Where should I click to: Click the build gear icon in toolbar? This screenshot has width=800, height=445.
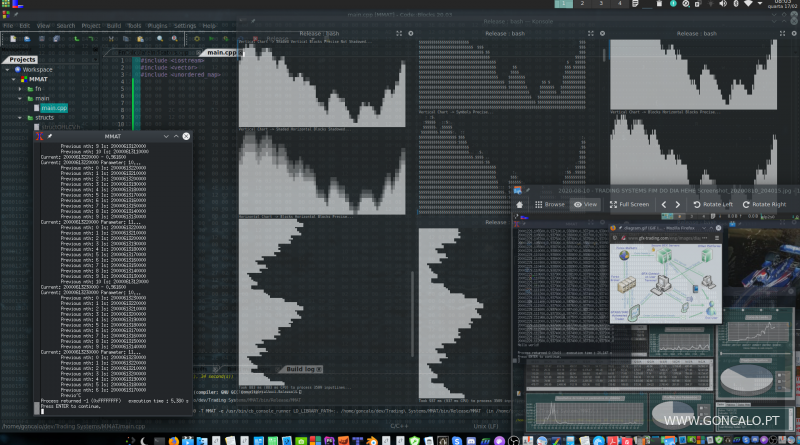coord(197,39)
